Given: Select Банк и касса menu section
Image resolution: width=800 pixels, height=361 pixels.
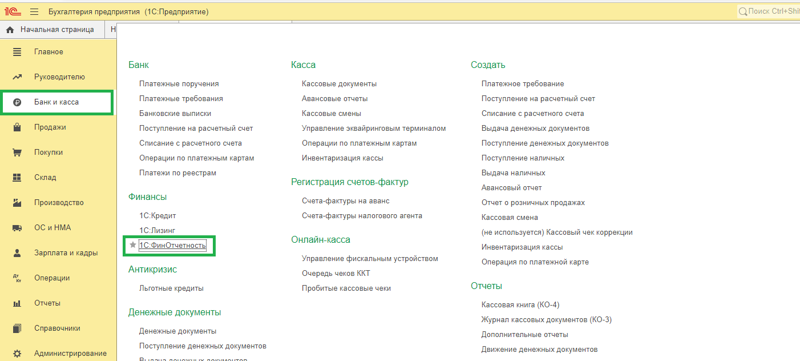Looking at the screenshot, I should pos(57,102).
